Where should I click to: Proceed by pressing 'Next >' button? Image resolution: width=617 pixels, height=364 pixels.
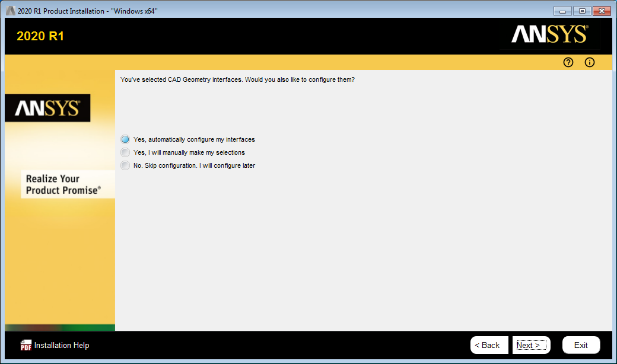(x=531, y=345)
